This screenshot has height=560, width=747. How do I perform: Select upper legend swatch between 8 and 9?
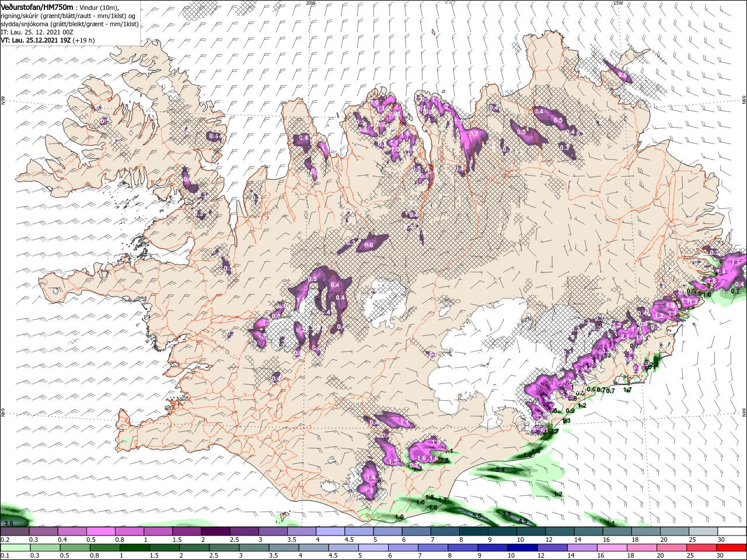tap(473, 531)
